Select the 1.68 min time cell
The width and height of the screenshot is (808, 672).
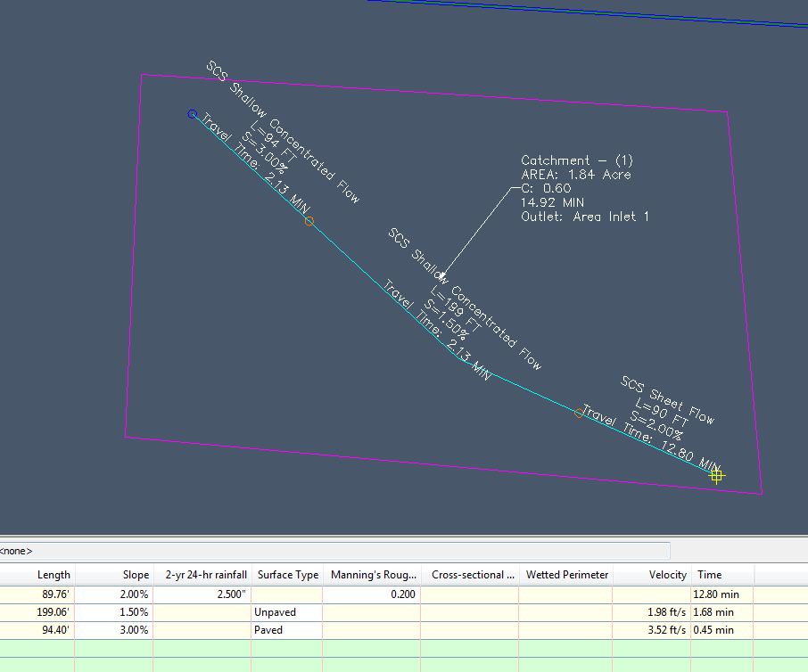722,612
